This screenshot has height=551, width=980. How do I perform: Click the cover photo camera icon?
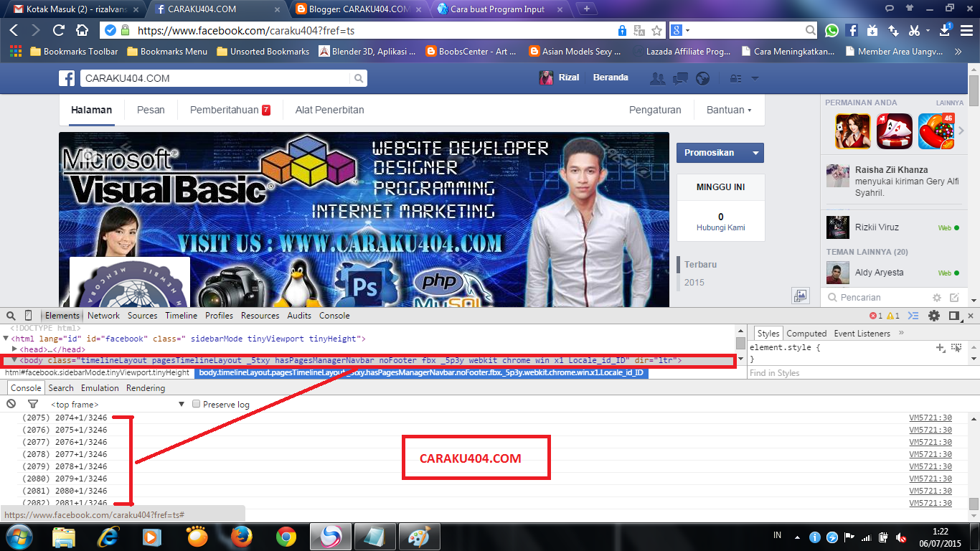pyautogui.click(x=801, y=296)
